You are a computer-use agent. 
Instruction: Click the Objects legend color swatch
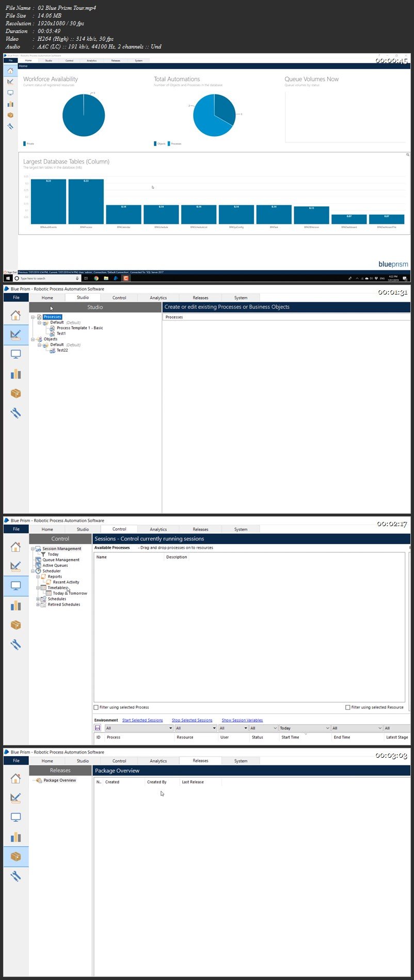(x=155, y=144)
